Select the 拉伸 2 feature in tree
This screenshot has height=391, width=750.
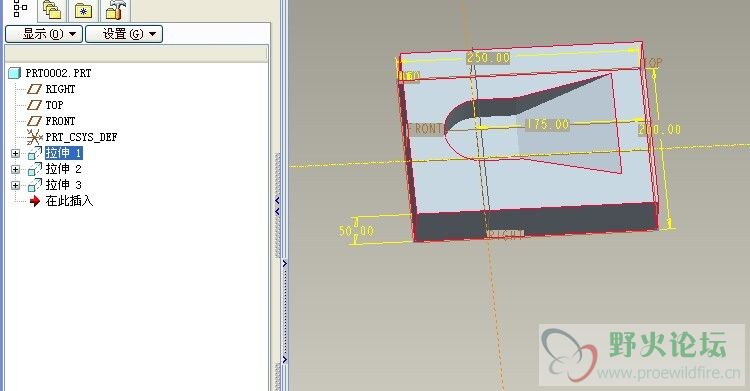click(64, 169)
